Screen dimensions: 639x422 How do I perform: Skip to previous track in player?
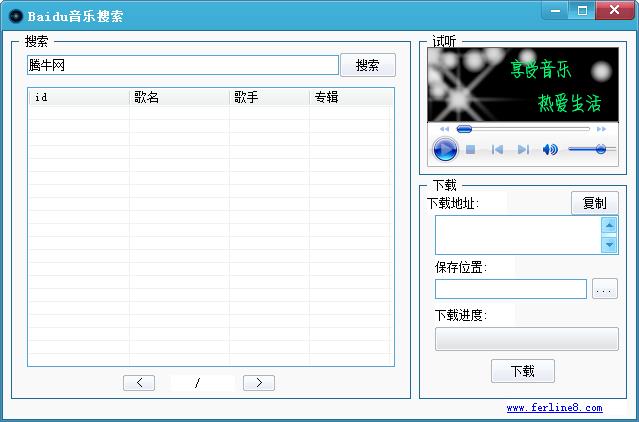497,150
